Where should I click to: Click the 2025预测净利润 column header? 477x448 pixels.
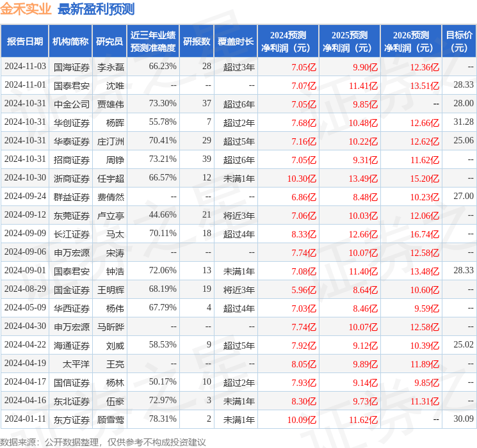point(350,42)
